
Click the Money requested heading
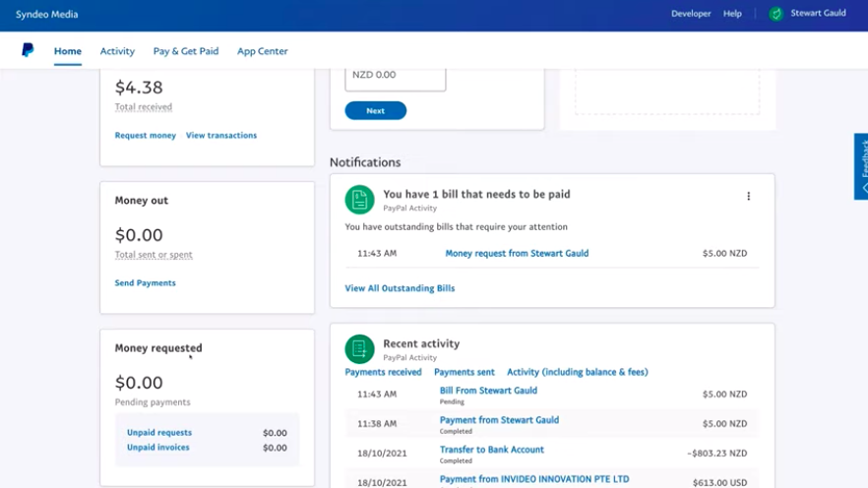point(158,348)
